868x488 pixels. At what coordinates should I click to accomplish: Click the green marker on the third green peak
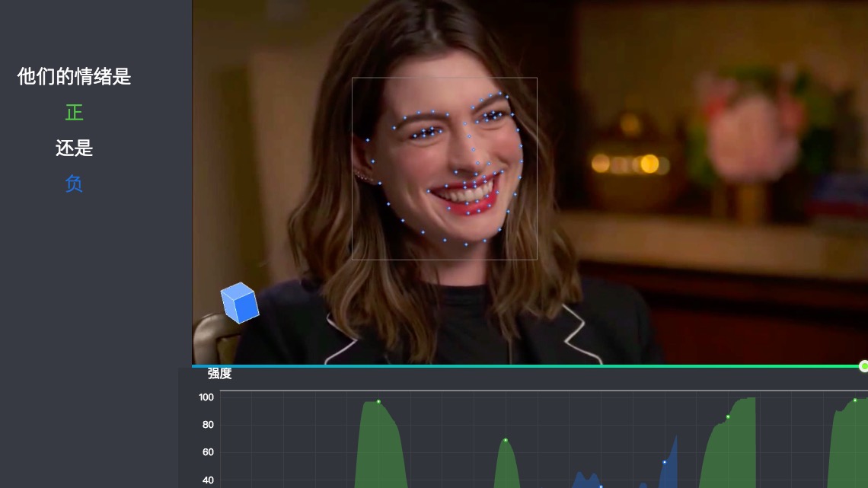pos(728,416)
